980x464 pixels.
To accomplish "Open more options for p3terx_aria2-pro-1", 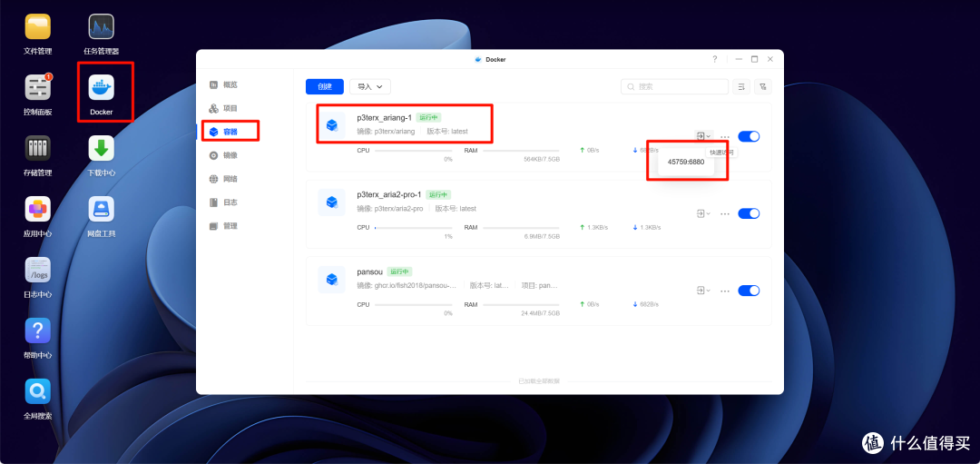I will [x=725, y=214].
